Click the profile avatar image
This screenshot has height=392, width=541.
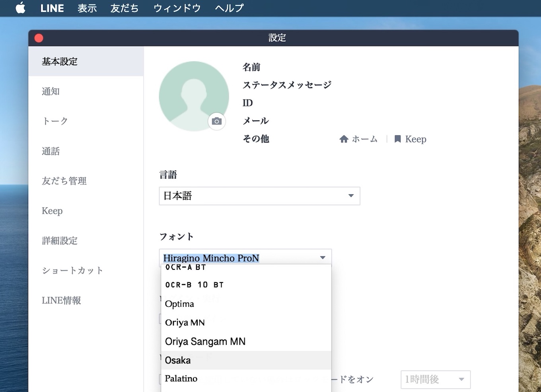pyautogui.click(x=194, y=96)
